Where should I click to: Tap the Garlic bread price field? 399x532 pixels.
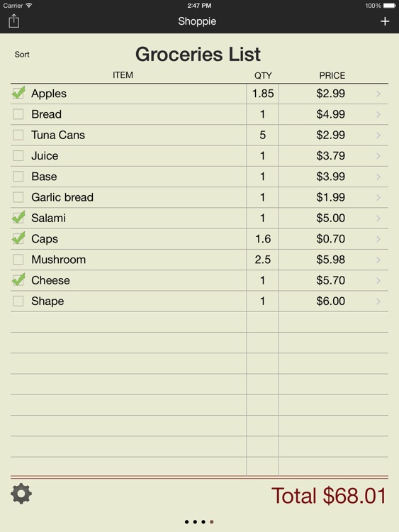click(330, 197)
